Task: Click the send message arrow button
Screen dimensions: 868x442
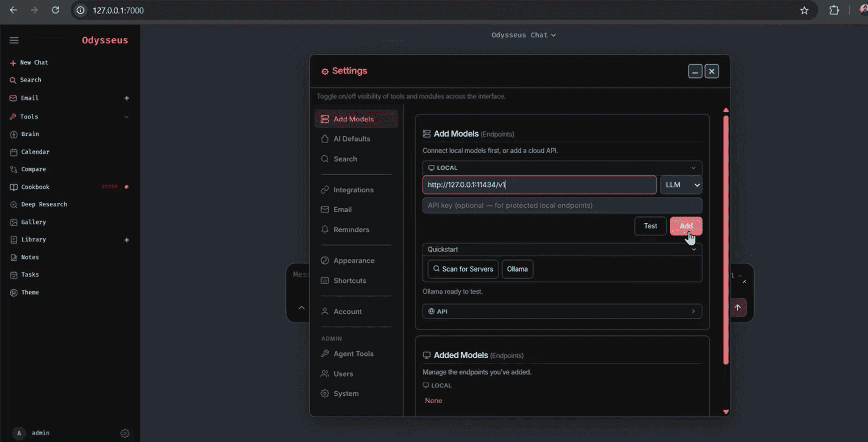Action: [738, 308]
